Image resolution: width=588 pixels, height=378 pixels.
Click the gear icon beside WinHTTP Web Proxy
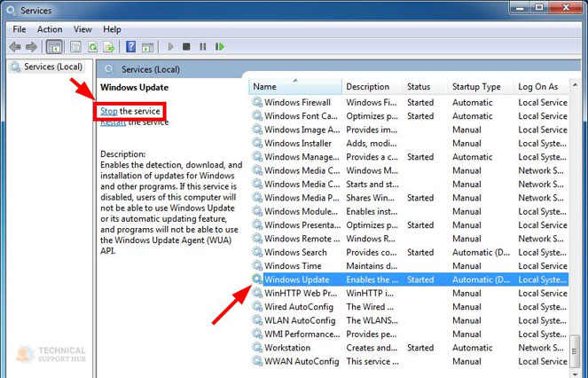[257, 293]
